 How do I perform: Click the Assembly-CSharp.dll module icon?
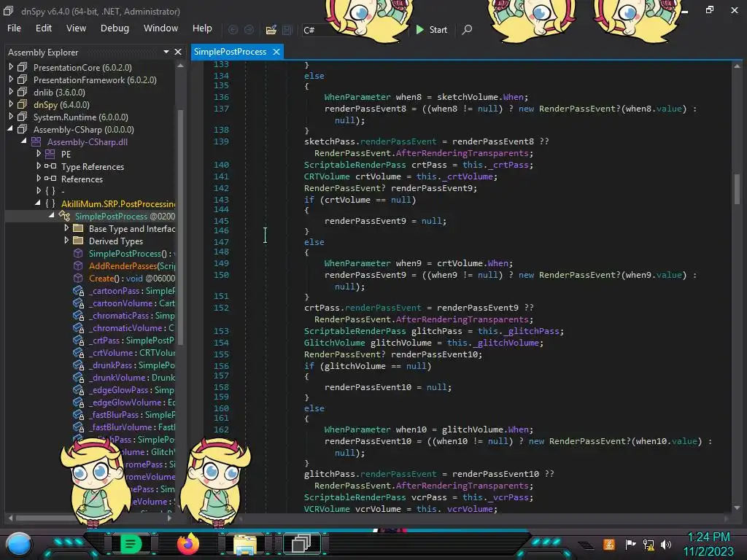pyautogui.click(x=36, y=141)
